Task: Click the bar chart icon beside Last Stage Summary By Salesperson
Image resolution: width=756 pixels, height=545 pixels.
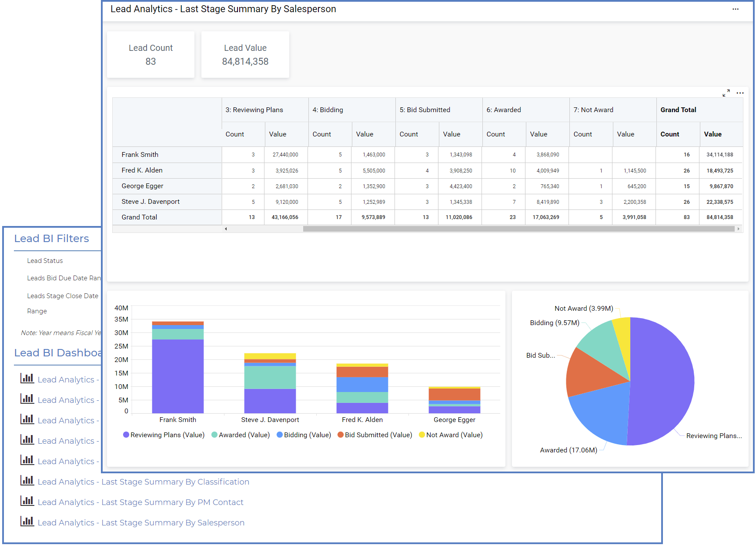Action: tap(27, 522)
